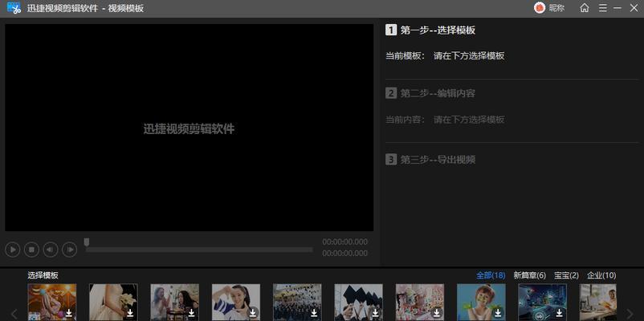644x321 pixels.
Task: Download the pink candy dessert template
Action: coord(437,313)
